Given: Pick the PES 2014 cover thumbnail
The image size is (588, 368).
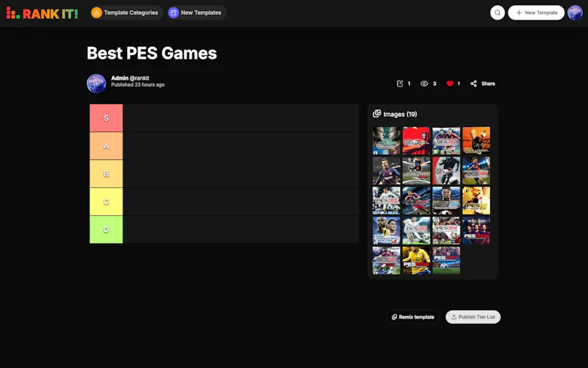Looking at the screenshot, I should (446, 231).
